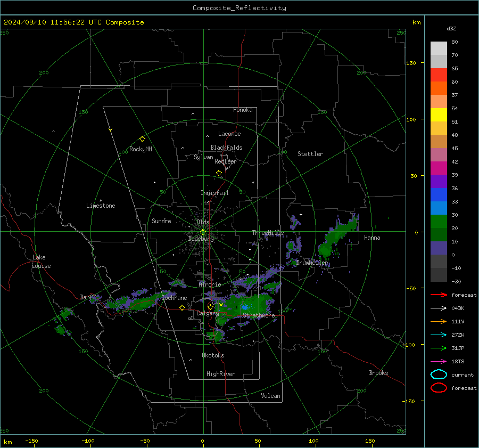Click the cyan 27ZW arrow icon
Viewport: 479px width, 448px height.
click(439, 335)
